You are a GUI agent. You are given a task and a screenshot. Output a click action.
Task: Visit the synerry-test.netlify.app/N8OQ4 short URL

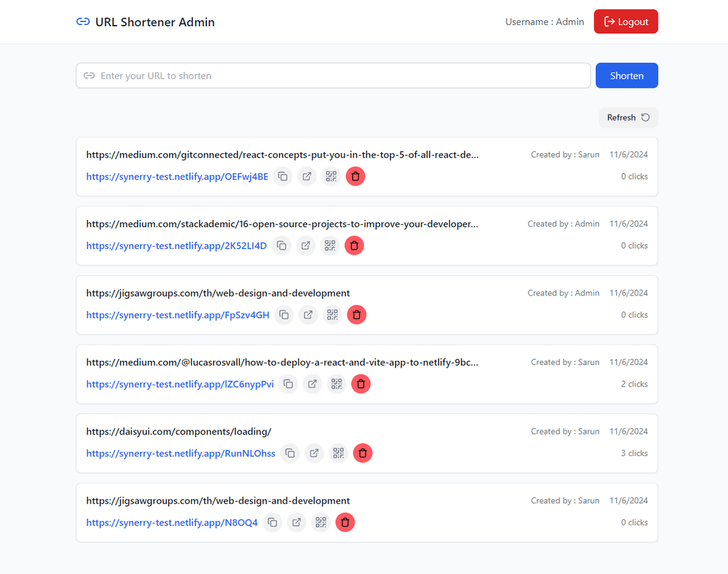[172, 523]
